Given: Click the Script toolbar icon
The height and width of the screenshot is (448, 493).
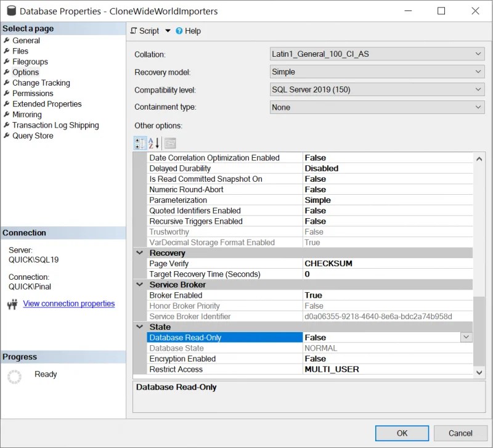Looking at the screenshot, I should point(134,31).
